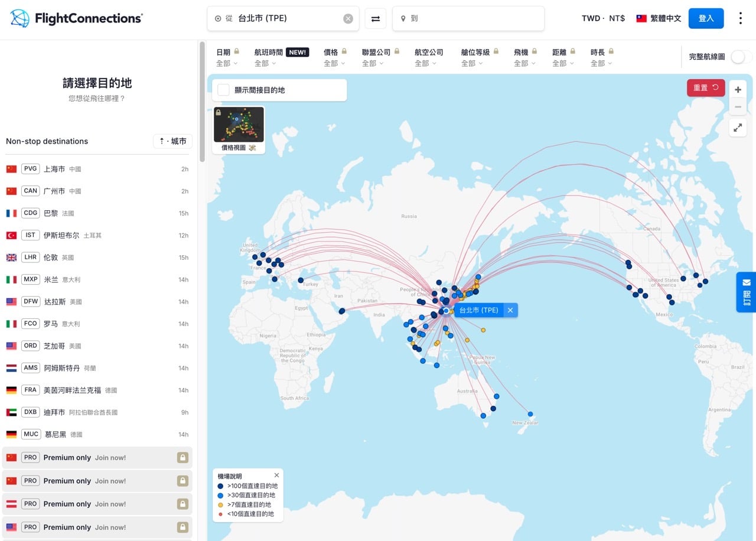Swap origin and destination airports

(x=376, y=18)
